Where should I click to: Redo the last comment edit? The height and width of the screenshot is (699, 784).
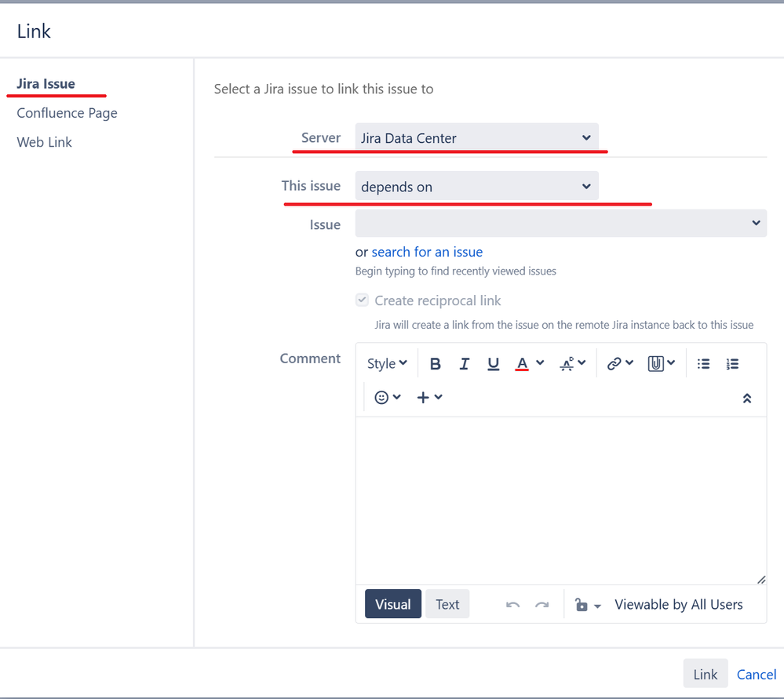tap(542, 605)
